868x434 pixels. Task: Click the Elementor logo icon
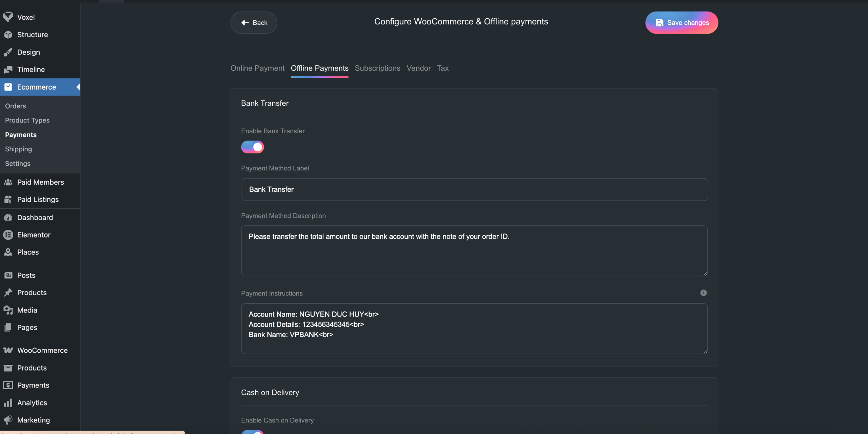point(8,235)
